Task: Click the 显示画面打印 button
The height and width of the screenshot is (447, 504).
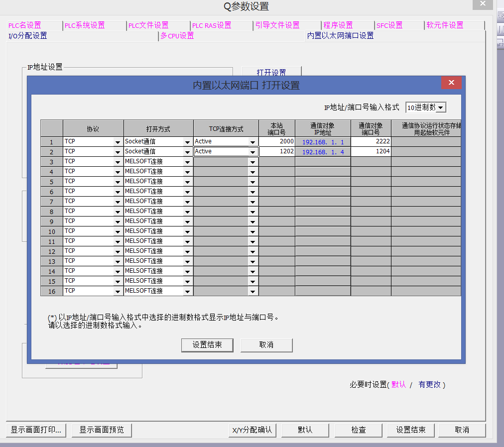Action: tap(36, 430)
